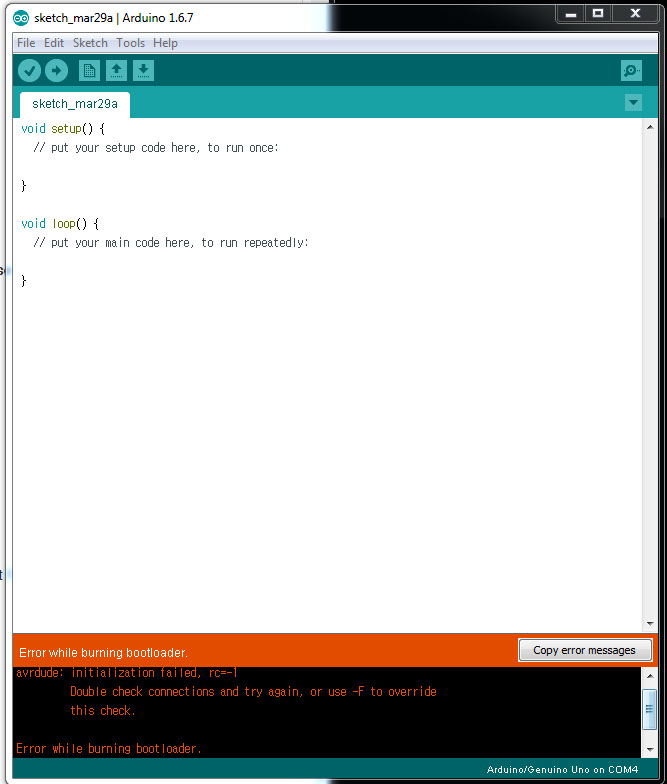Click 'this check.' console line

click(x=103, y=710)
